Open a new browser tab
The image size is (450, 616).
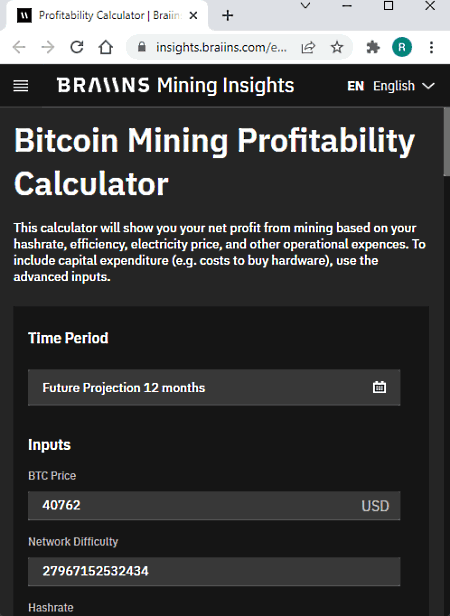coord(228,16)
